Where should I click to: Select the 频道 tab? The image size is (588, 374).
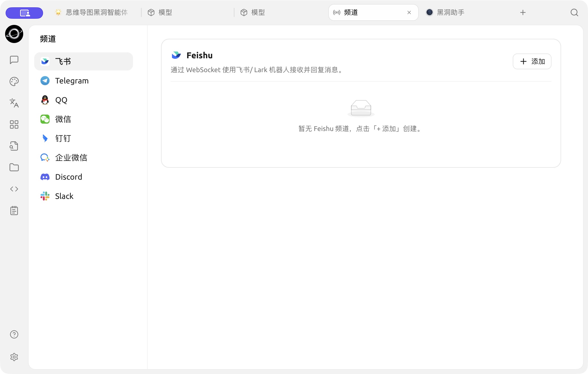click(x=374, y=12)
